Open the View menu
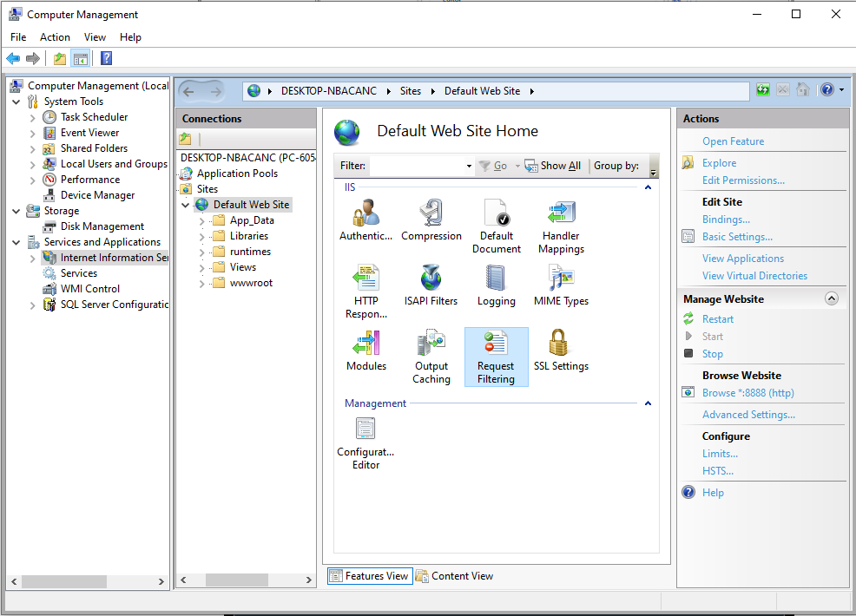 click(x=95, y=37)
